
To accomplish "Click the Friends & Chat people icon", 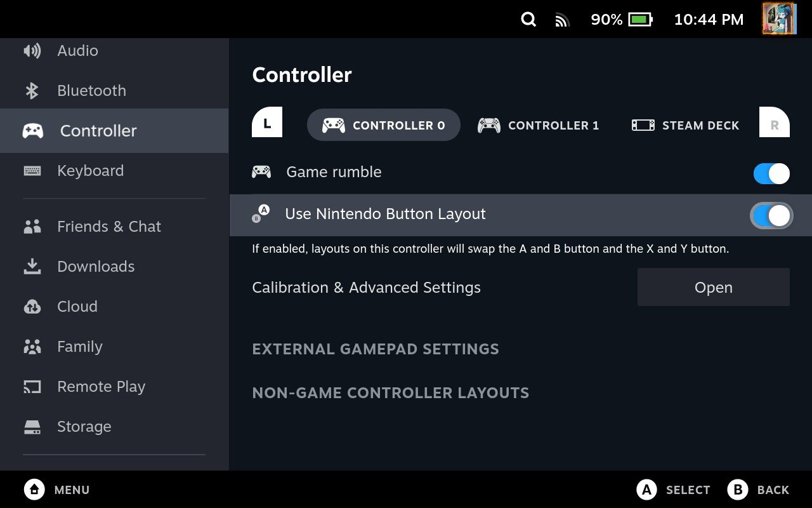I will tap(32, 227).
